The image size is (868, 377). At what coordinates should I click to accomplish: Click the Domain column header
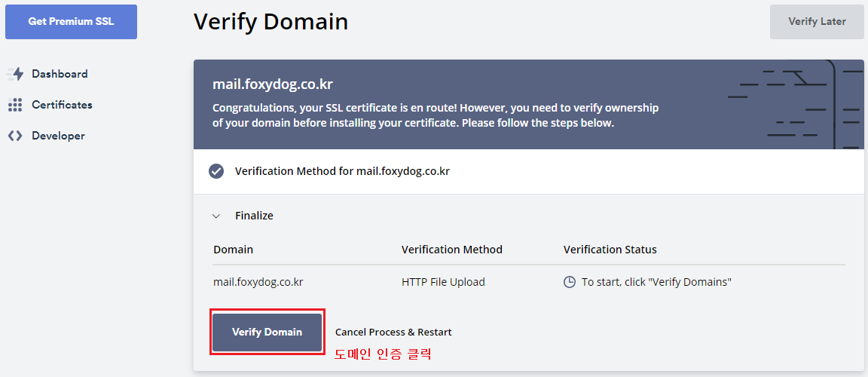point(233,250)
